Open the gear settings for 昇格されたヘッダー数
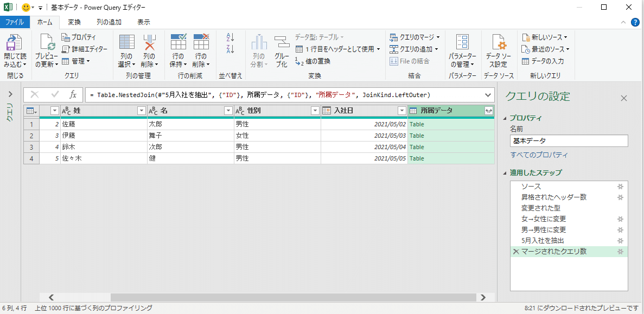This screenshot has height=314, width=644. pyautogui.click(x=621, y=197)
